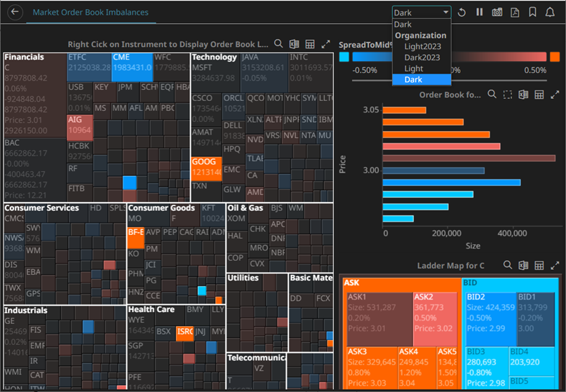Open the theme dropdown showing Dark
566x392 pixels.
coord(422,13)
